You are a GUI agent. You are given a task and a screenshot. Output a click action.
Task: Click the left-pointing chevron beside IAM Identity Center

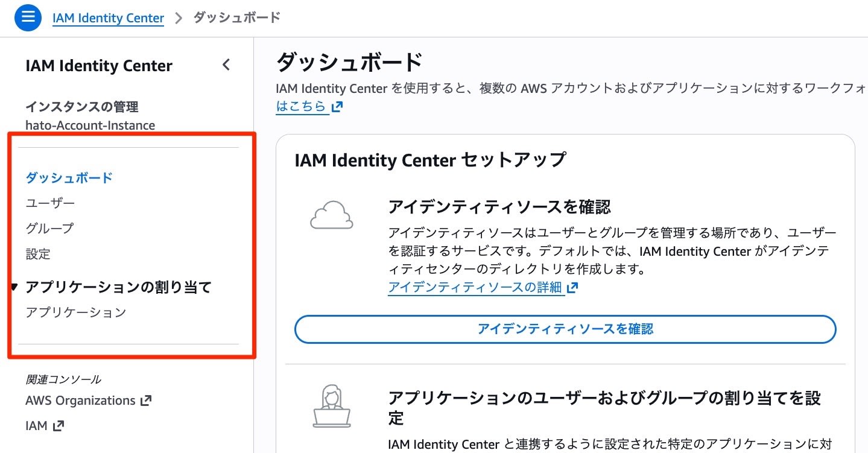coord(226,65)
